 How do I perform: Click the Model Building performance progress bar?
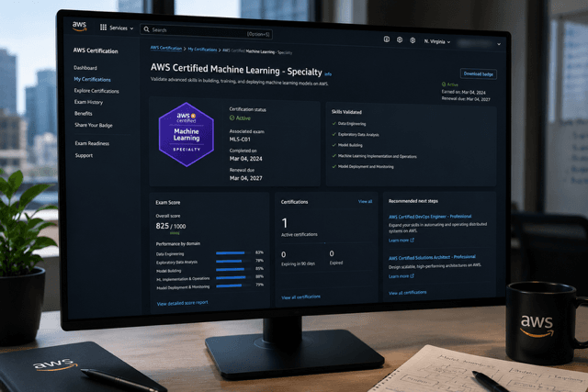(233, 269)
